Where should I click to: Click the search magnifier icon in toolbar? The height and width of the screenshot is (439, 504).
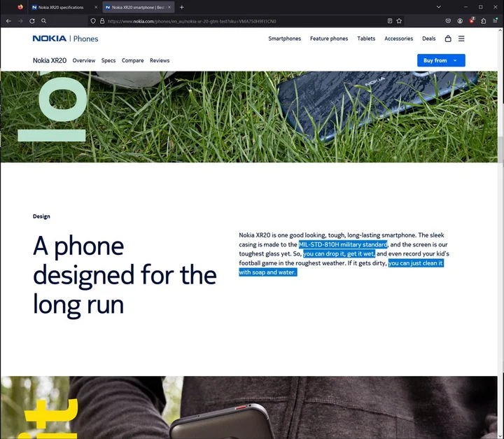43,21
